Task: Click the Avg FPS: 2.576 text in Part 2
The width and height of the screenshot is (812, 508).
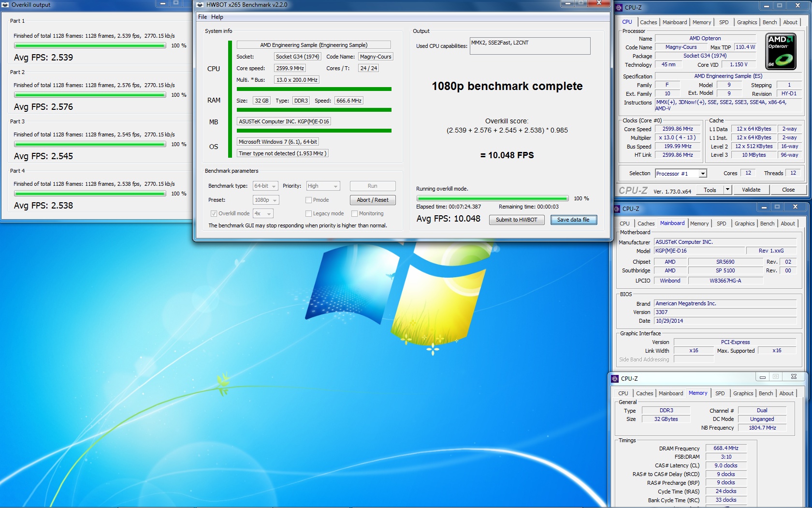Action: click(43, 107)
